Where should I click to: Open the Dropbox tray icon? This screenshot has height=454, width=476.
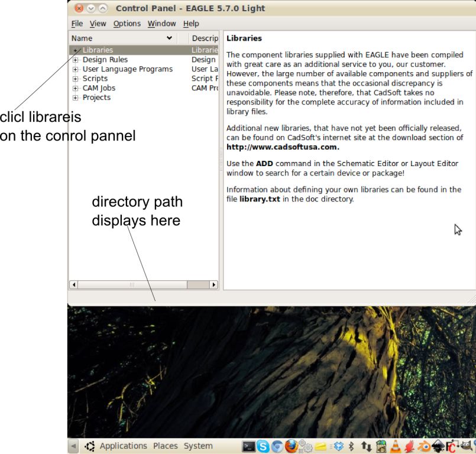(x=338, y=446)
